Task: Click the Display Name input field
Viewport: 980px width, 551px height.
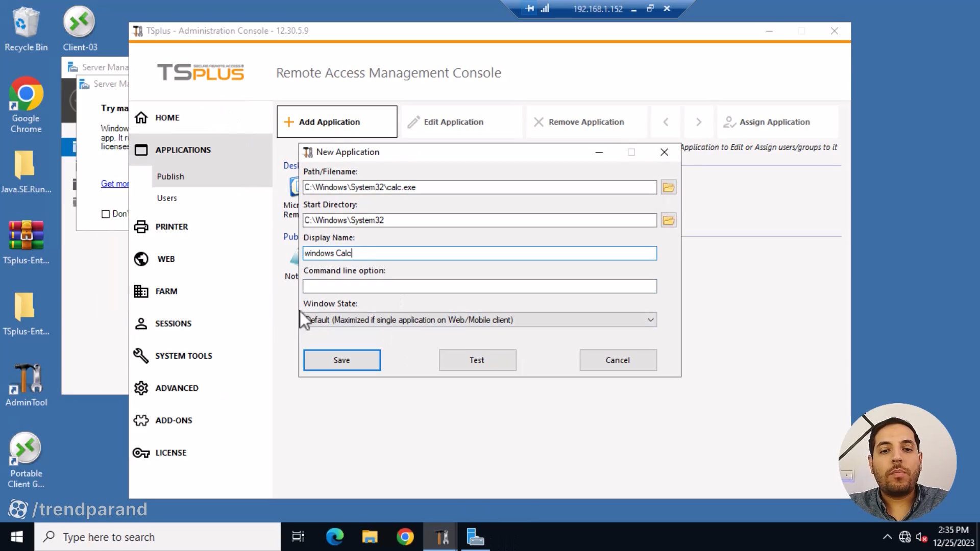Action: [x=480, y=254]
